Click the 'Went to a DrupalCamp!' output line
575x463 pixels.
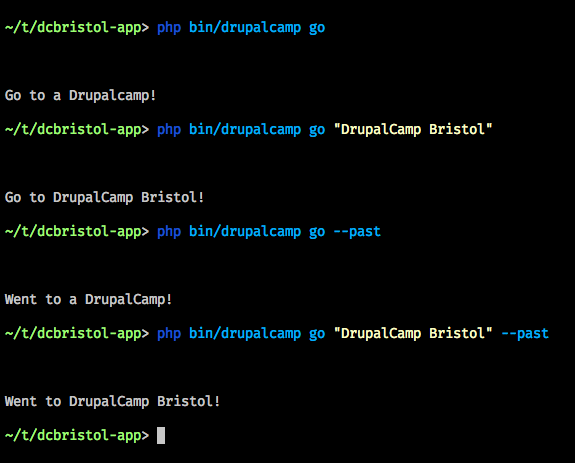click(88, 300)
